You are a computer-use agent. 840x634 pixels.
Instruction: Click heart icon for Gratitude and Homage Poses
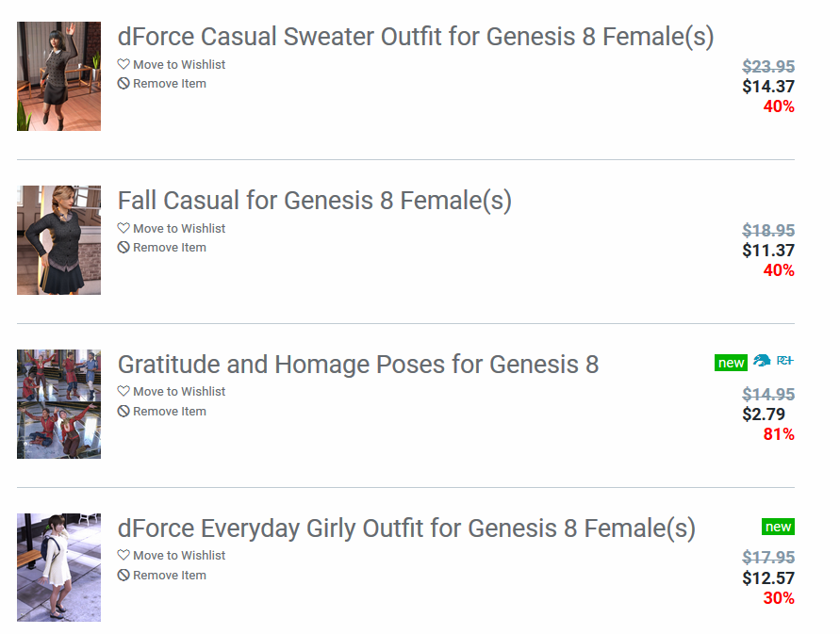click(124, 392)
